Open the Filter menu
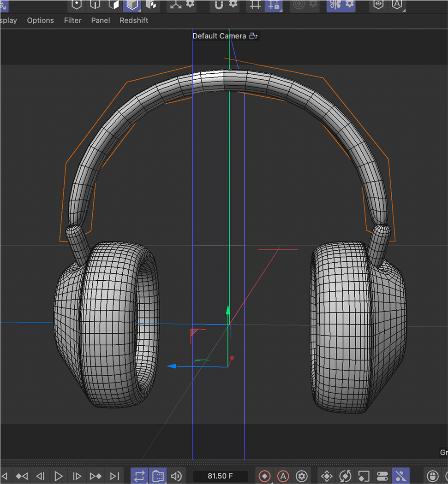The height and width of the screenshot is (484, 448). (x=72, y=20)
